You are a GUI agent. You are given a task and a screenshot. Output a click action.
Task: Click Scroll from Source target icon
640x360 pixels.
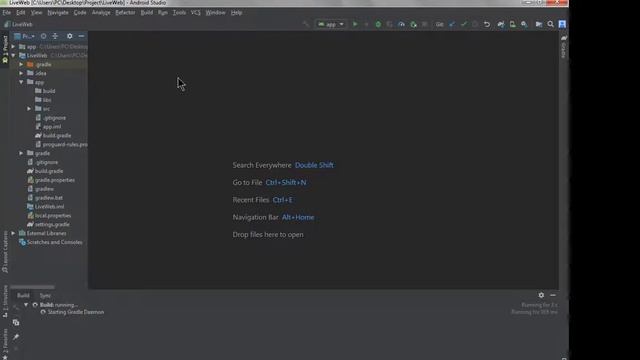[43, 36]
